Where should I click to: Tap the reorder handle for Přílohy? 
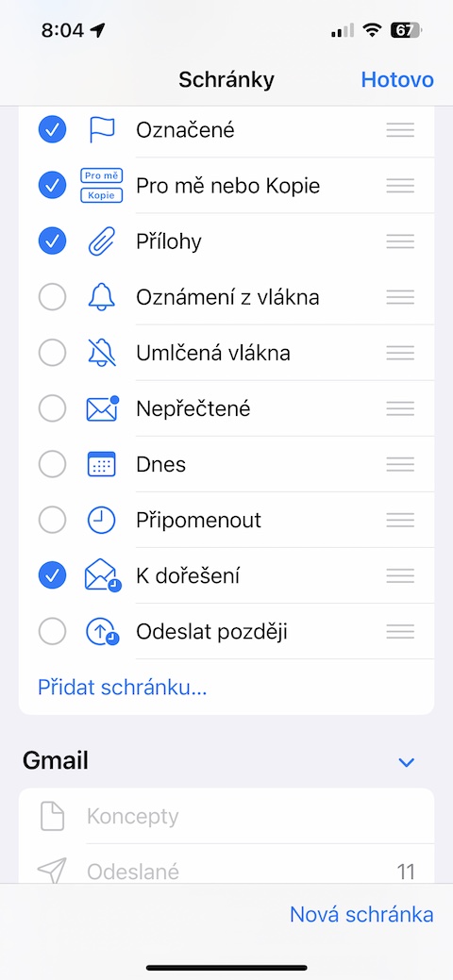tap(400, 241)
